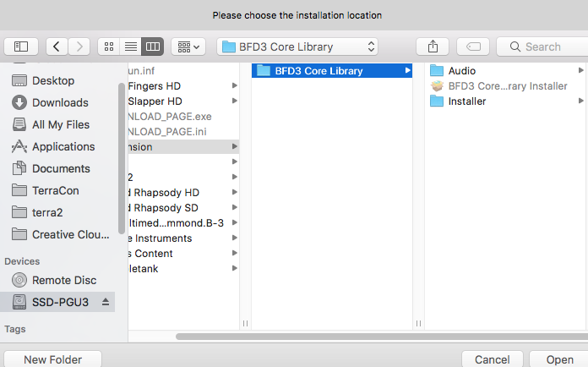Go back with the left chevron button
This screenshot has width=588, height=367.
57,47
